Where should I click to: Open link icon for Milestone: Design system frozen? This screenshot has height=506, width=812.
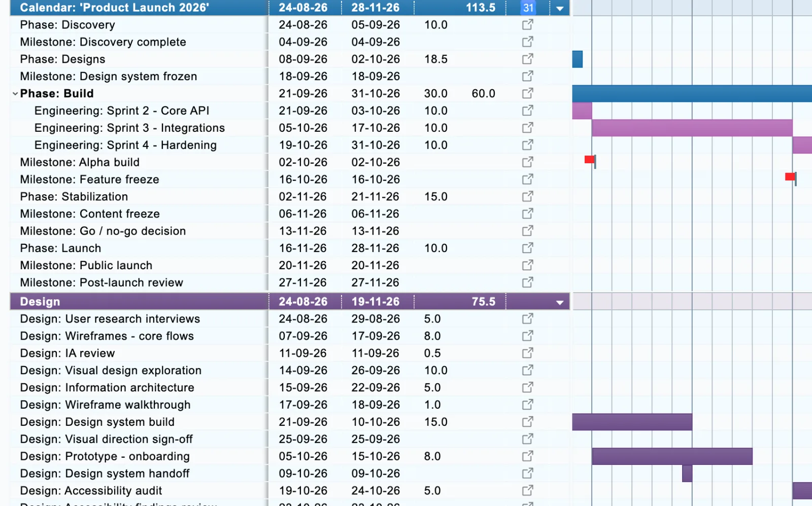[x=528, y=76]
